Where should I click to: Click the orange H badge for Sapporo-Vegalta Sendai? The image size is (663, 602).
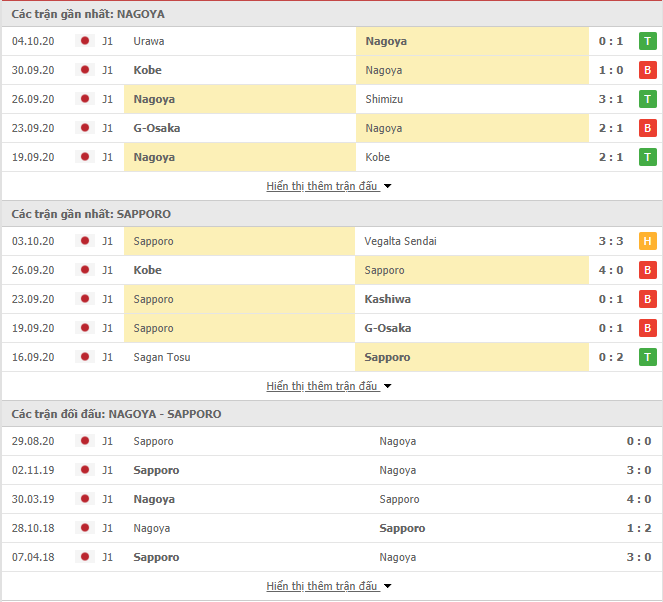(647, 241)
